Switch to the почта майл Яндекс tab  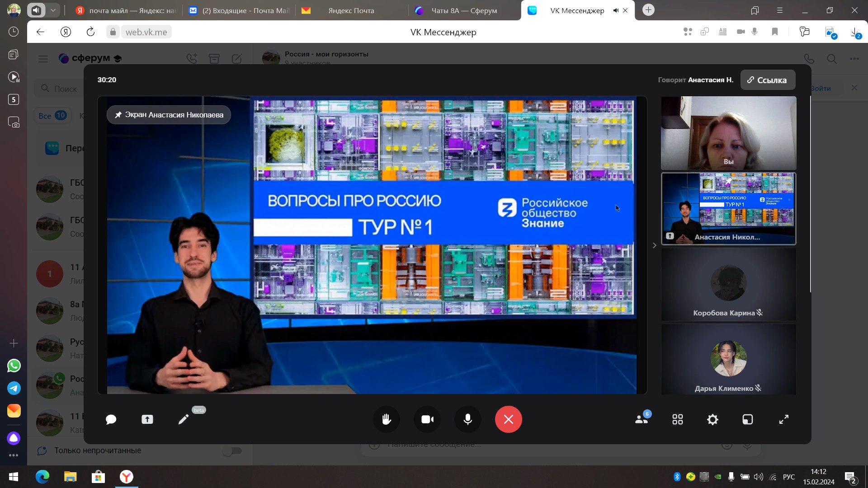pos(125,10)
